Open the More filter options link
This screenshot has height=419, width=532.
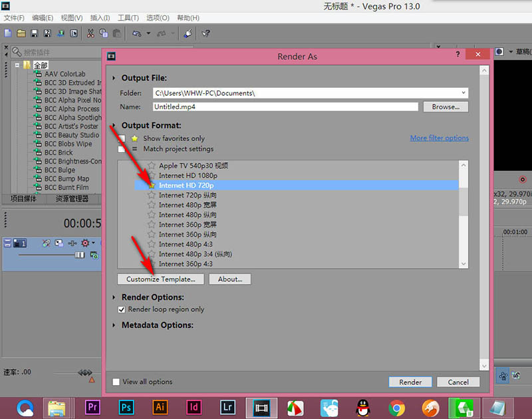click(x=440, y=138)
